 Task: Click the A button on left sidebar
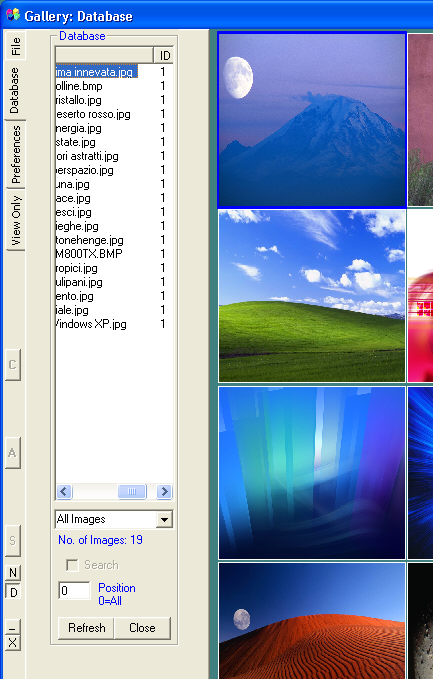pos(13,453)
